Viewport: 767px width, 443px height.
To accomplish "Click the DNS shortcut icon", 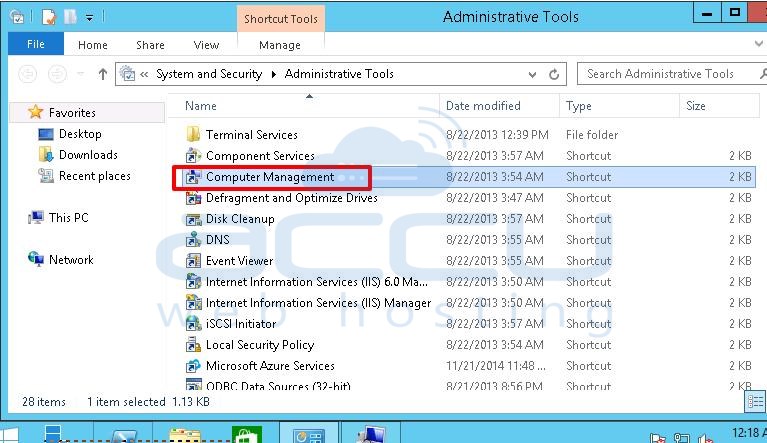I will [x=193, y=240].
